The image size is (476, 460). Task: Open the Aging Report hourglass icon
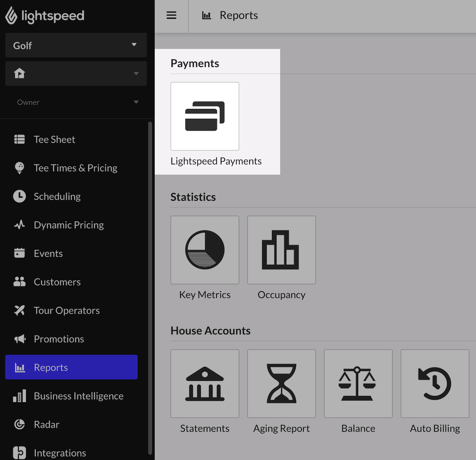[x=282, y=384]
